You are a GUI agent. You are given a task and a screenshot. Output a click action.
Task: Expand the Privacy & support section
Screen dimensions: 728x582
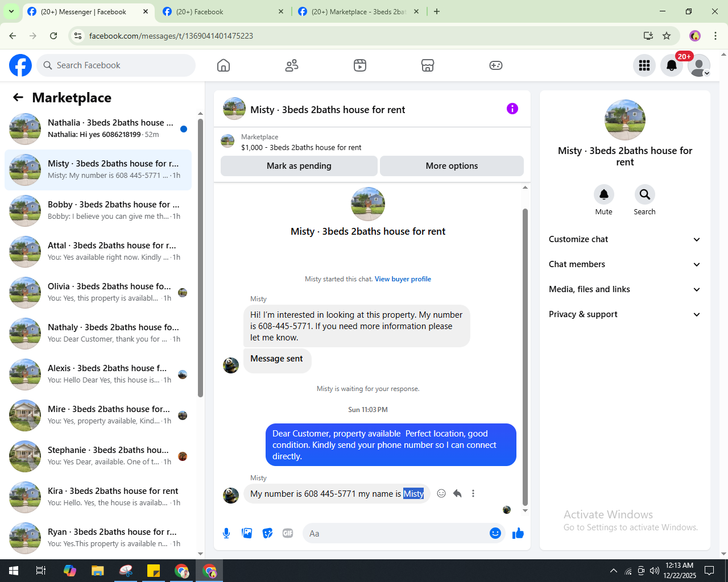pos(624,314)
